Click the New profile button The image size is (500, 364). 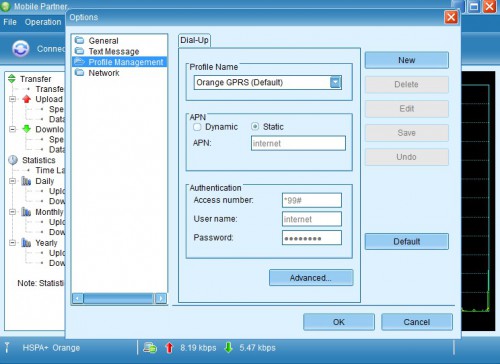407,60
